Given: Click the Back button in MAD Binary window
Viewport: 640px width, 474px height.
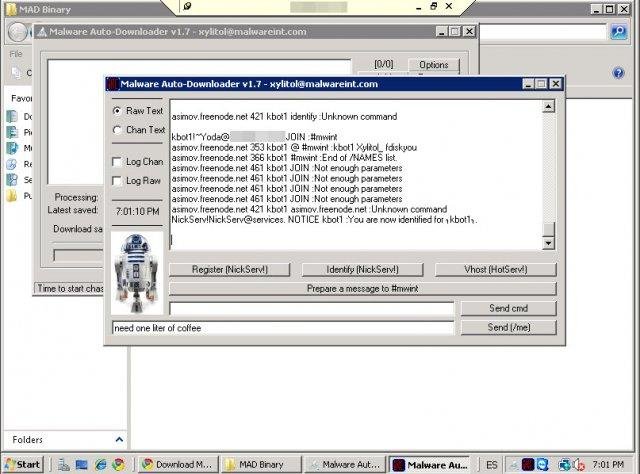Looking at the screenshot, I should pyautogui.click(x=18, y=32).
